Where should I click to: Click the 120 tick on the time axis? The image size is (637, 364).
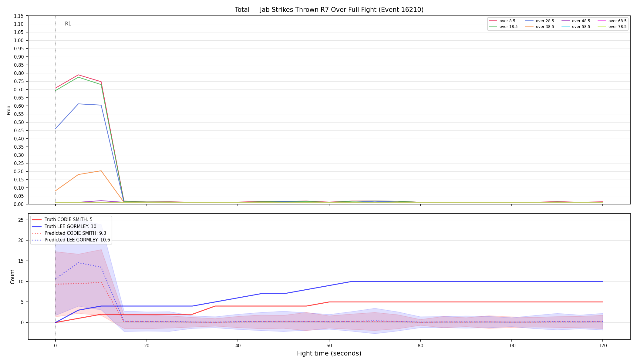click(x=603, y=345)
